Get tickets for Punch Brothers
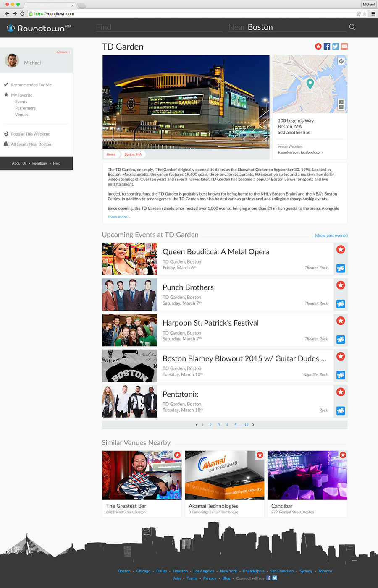The width and height of the screenshot is (378, 588). (x=341, y=304)
